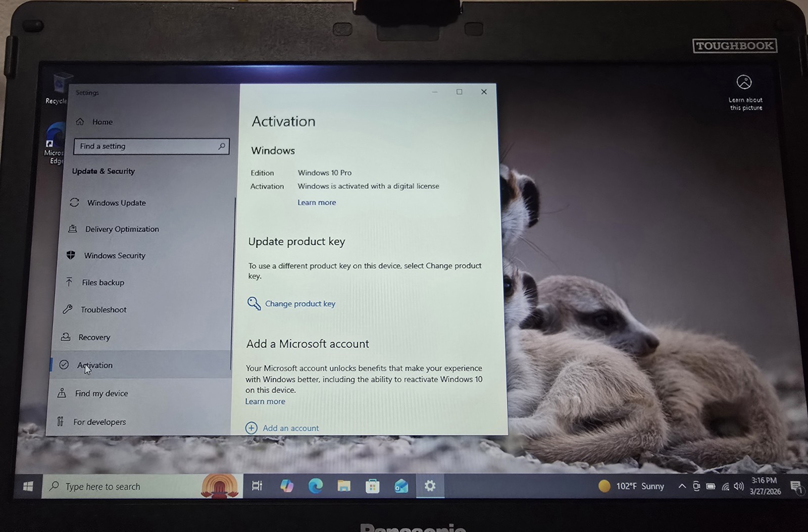Viewport: 808px width, 532px height.
Task: Launch Copilot from the taskbar
Action: point(287,486)
